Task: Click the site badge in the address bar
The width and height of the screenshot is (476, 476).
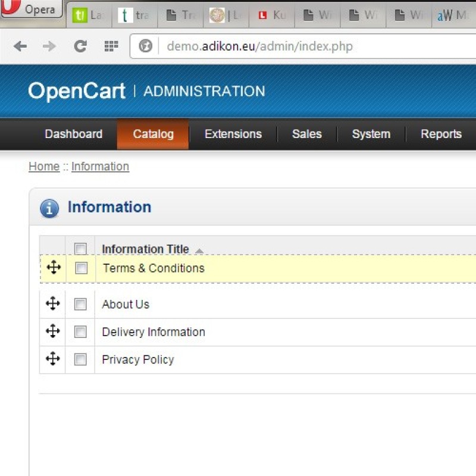Action: (145, 45)
